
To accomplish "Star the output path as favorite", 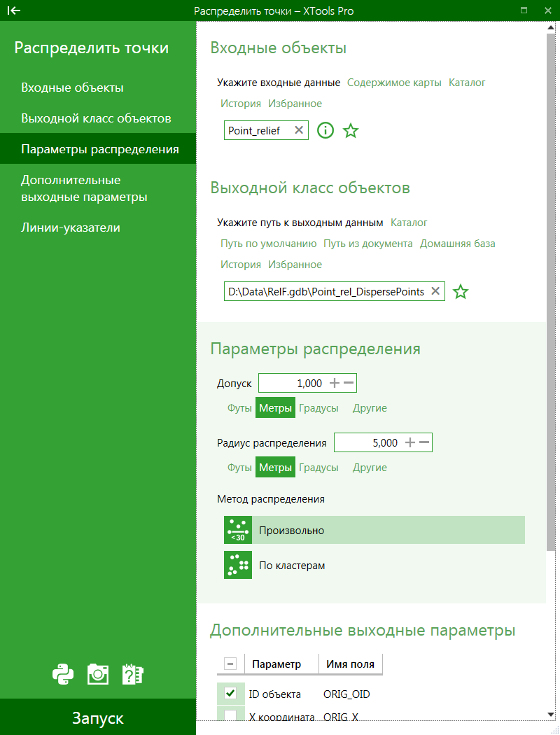I will point(461,291).
